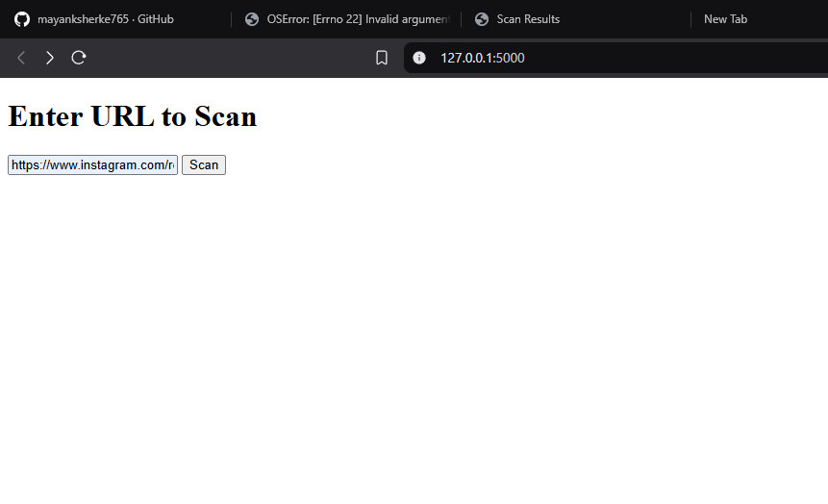Click the browser forward arrow
This screenshot has height=504, width=828.
50,58
